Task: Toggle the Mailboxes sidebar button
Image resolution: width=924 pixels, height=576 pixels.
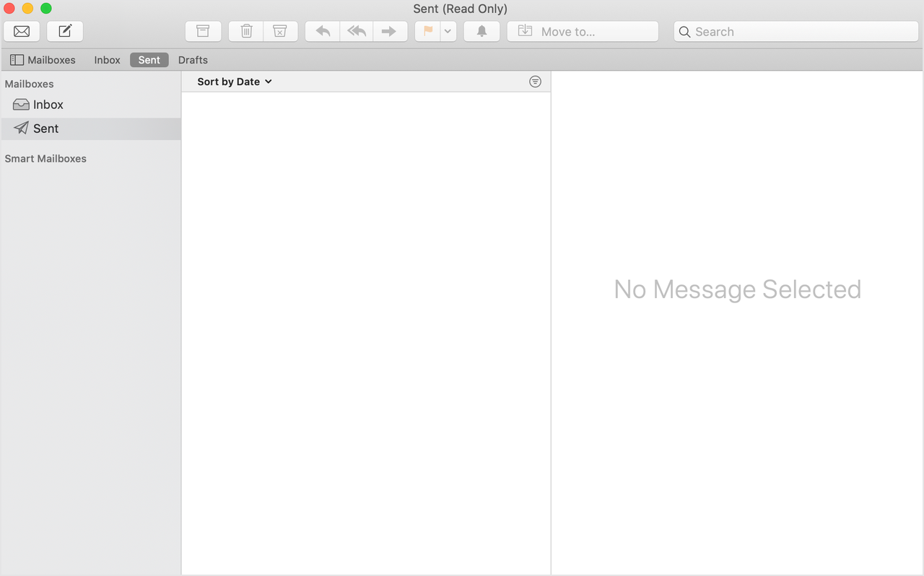Action: (43, 60)
